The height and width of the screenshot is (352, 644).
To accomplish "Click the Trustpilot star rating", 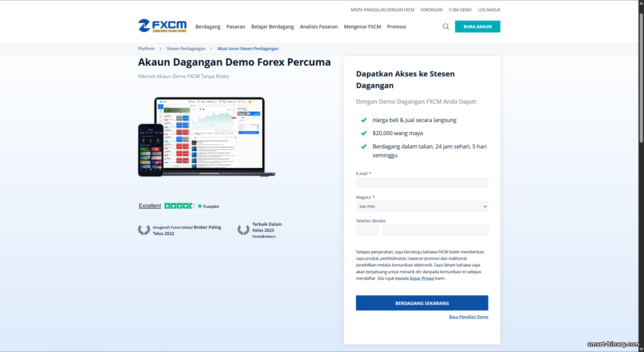I will pyautogui.click(x=179, y=206).
